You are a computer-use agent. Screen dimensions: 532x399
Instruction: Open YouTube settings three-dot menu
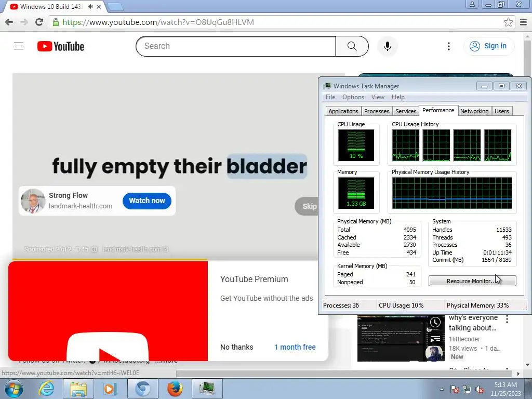(x=448, y=46)
